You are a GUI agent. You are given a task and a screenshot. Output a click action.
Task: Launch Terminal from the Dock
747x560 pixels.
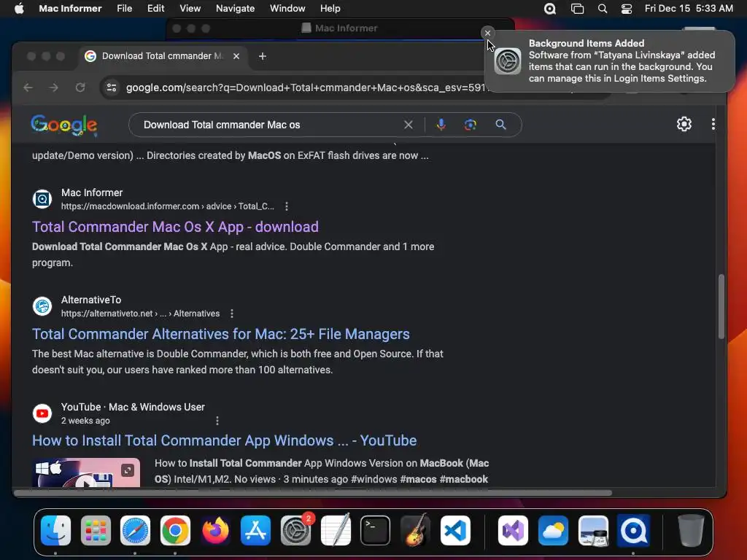coord(376,531)
